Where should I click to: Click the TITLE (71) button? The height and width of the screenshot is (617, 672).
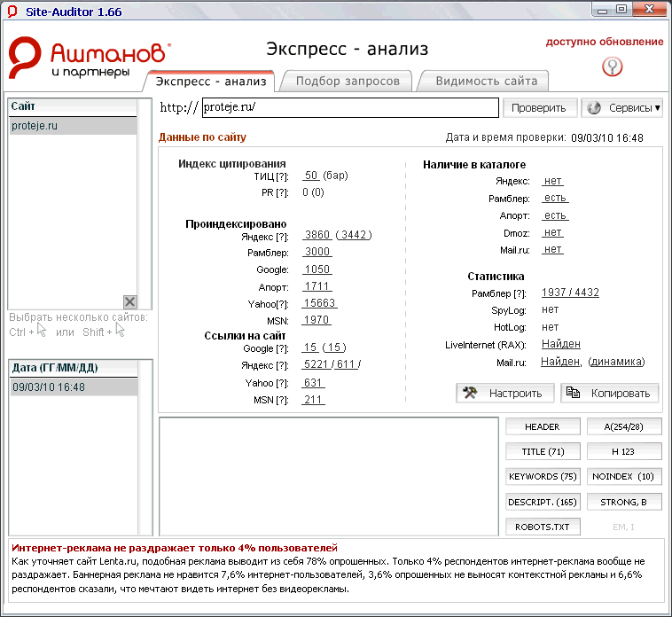tap(543, 451)
